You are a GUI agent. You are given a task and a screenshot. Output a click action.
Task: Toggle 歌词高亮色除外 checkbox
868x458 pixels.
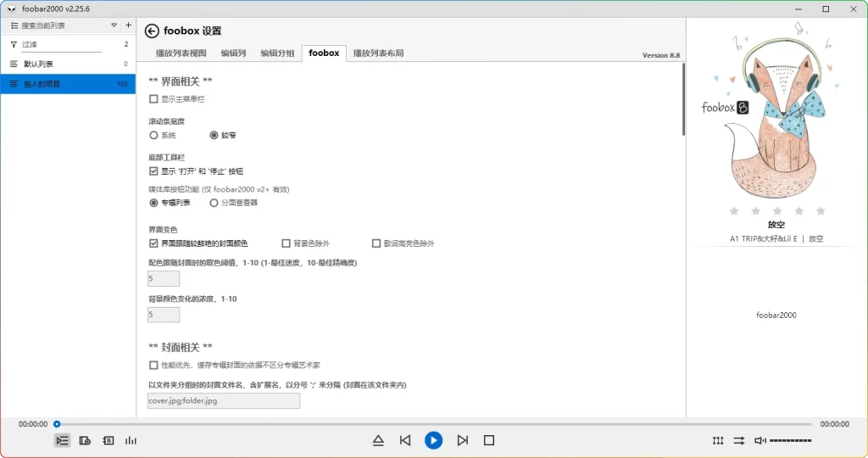pos(376,243)
